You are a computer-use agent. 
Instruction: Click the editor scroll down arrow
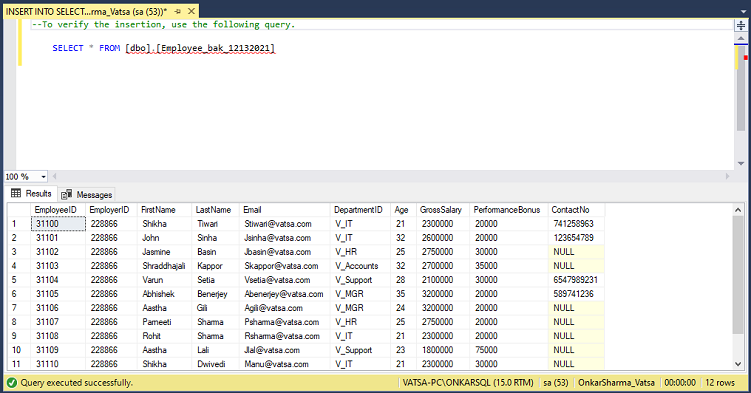tap(741, 163)
